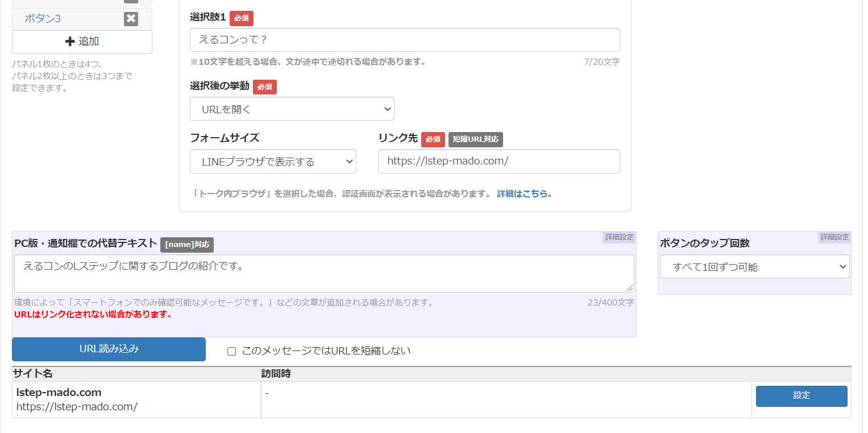
Task: Click the 訪問時 column header
Action: coord(276,374)
